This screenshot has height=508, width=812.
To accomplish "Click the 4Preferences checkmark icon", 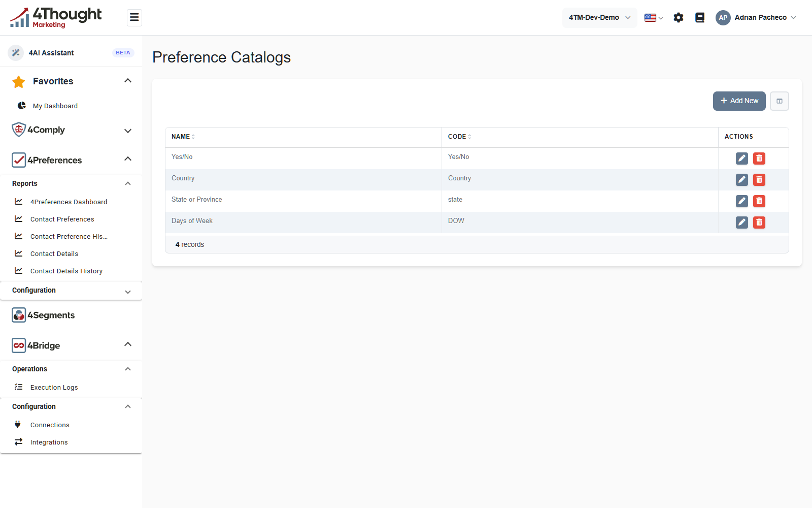I will click(19, 160).
